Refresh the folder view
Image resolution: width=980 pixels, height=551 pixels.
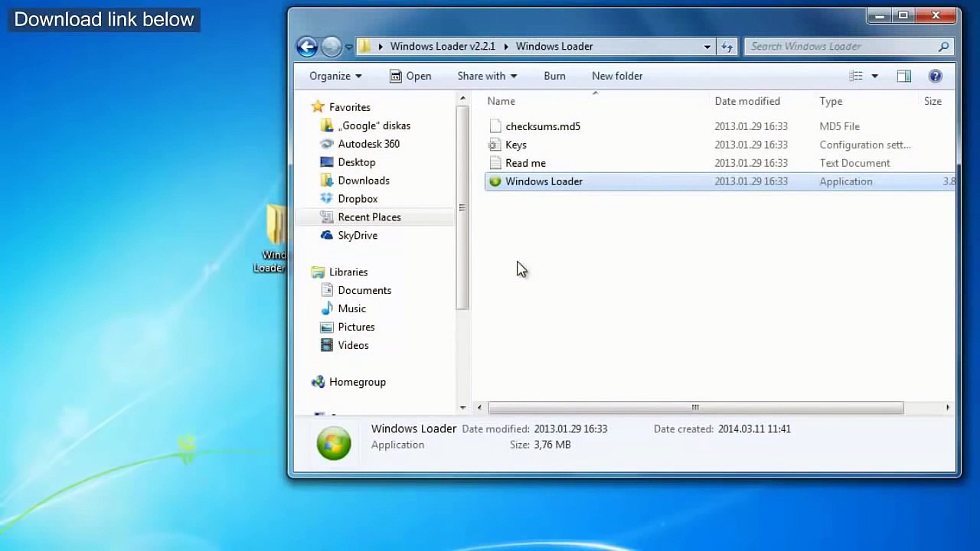coord(727,47)
